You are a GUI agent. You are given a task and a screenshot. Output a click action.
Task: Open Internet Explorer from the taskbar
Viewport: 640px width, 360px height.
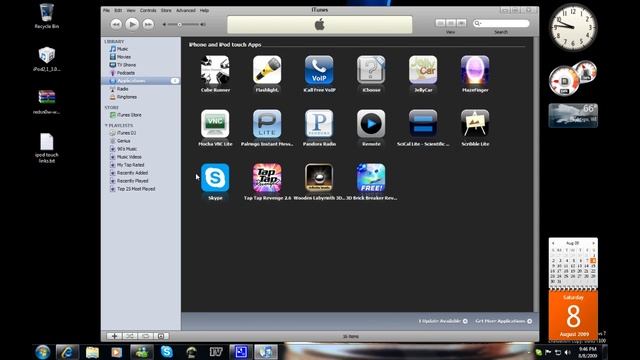67,352
